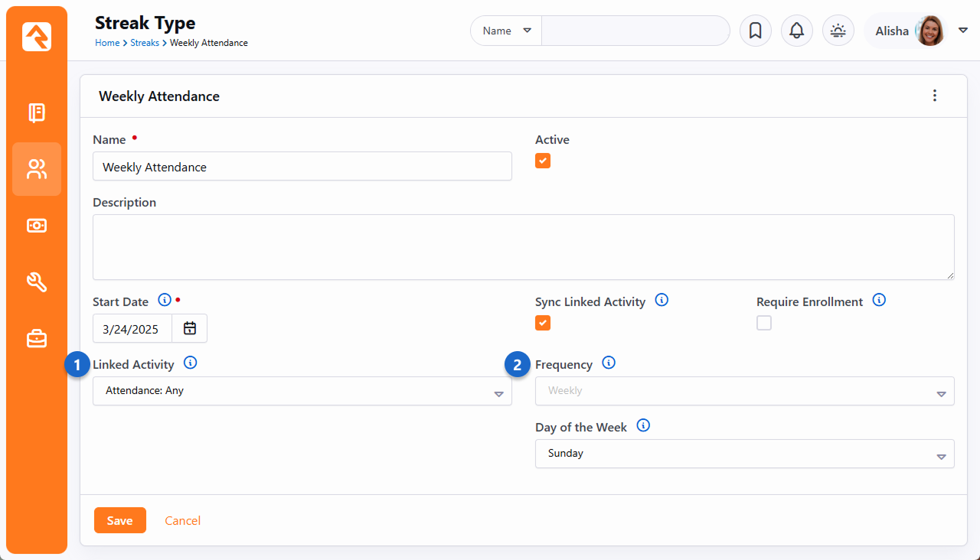Open the Admin Tools wrench icon
This screenshot has width=980, height=560.
click(37, 282)
